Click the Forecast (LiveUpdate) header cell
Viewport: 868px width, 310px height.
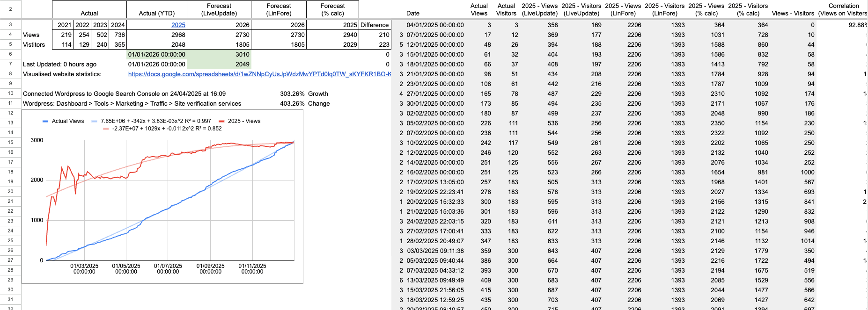click(x=219, y=10)
